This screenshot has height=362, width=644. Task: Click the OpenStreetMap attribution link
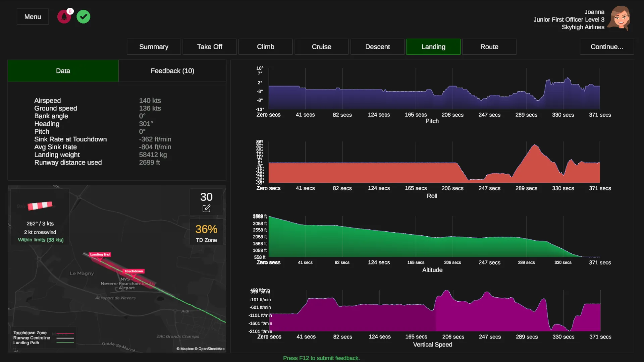211,349
